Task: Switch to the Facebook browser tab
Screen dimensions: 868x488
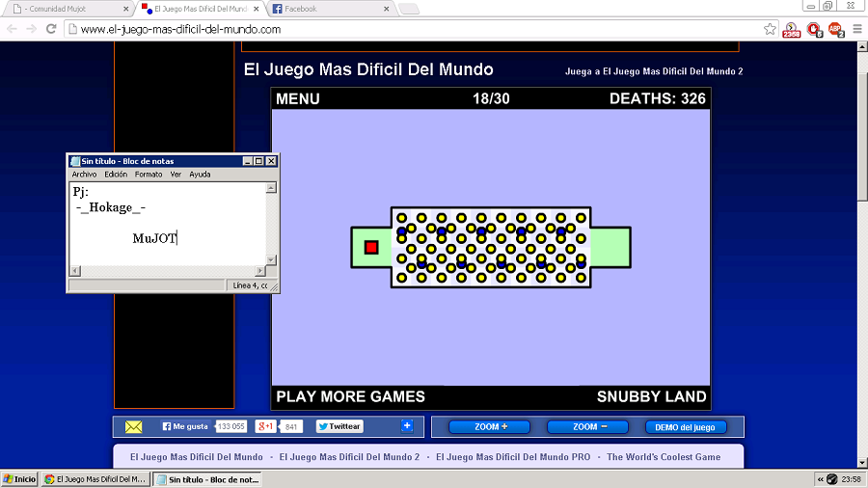Action: pyautogui.click(x=328, y=9)
